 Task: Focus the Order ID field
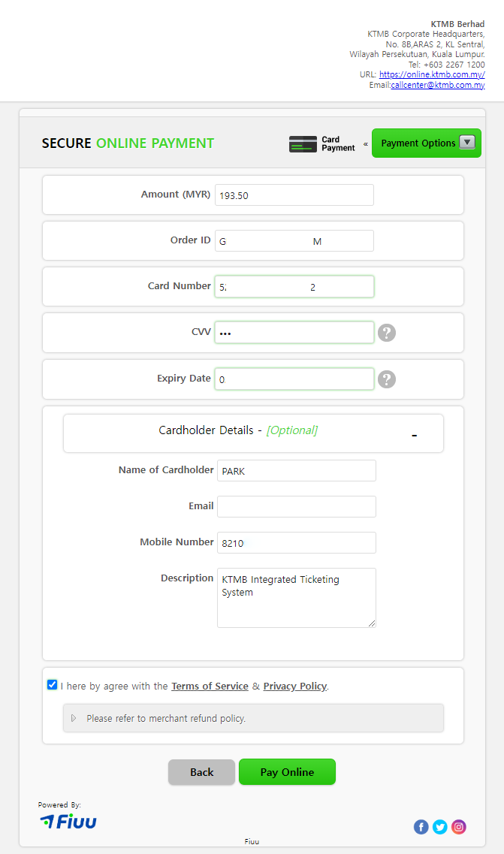pyautogui.click(x=294, y=241)
